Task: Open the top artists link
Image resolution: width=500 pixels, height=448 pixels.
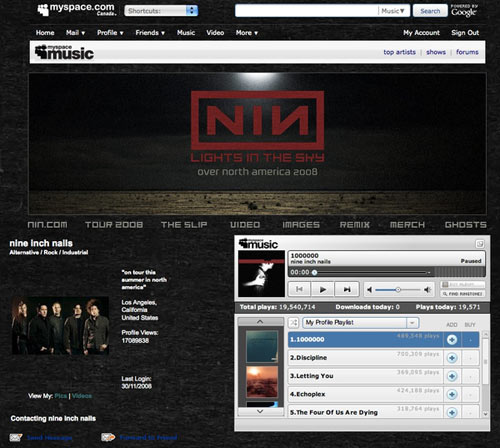Action: (399, 52)
